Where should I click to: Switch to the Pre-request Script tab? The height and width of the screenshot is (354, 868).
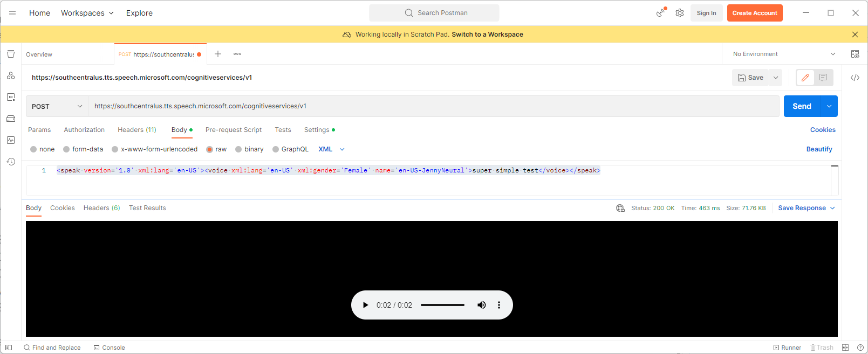(x=234, y=130)
